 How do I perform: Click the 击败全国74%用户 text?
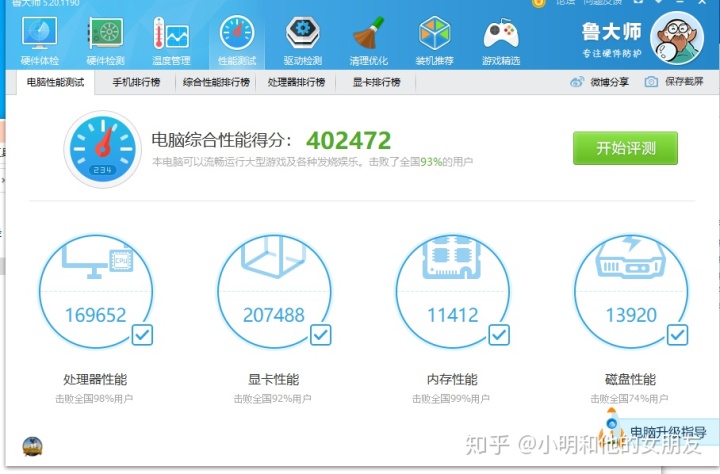click(630, 399)
